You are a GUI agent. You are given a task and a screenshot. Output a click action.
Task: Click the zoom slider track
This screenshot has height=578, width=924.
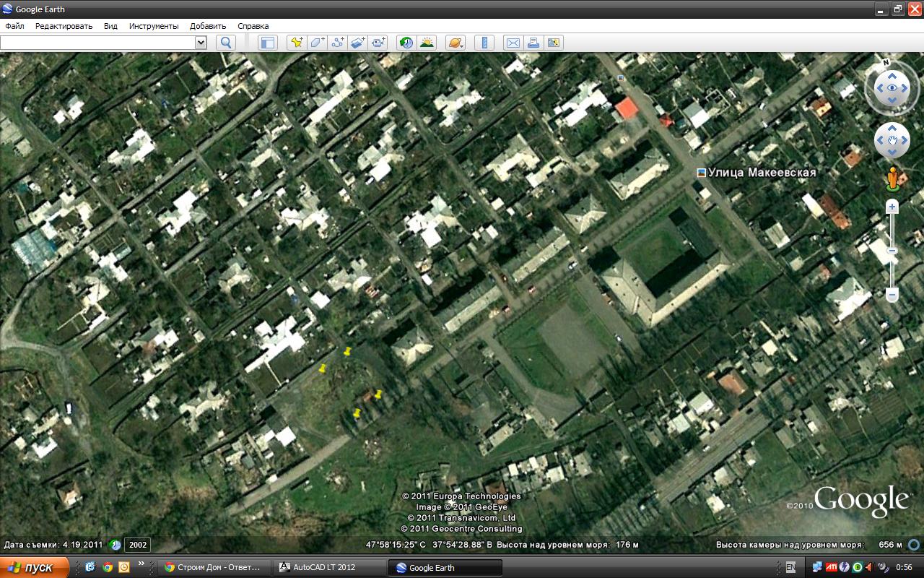pos(892,250)
